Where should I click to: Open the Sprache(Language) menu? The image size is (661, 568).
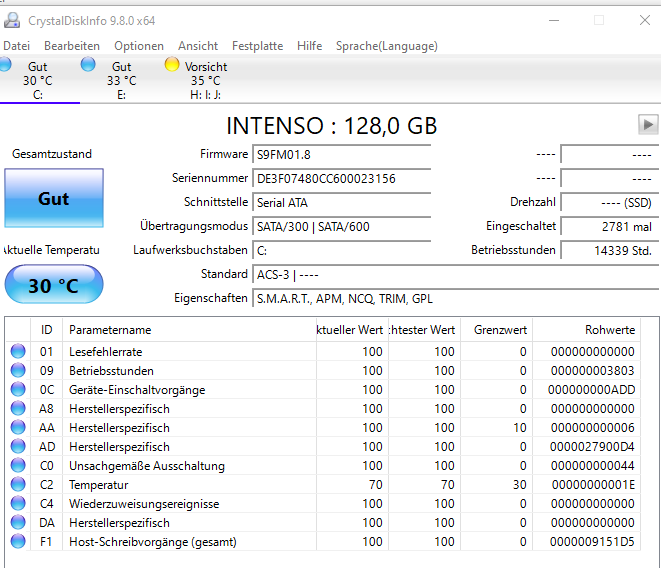pyautogui.click(x=387, y=46)
